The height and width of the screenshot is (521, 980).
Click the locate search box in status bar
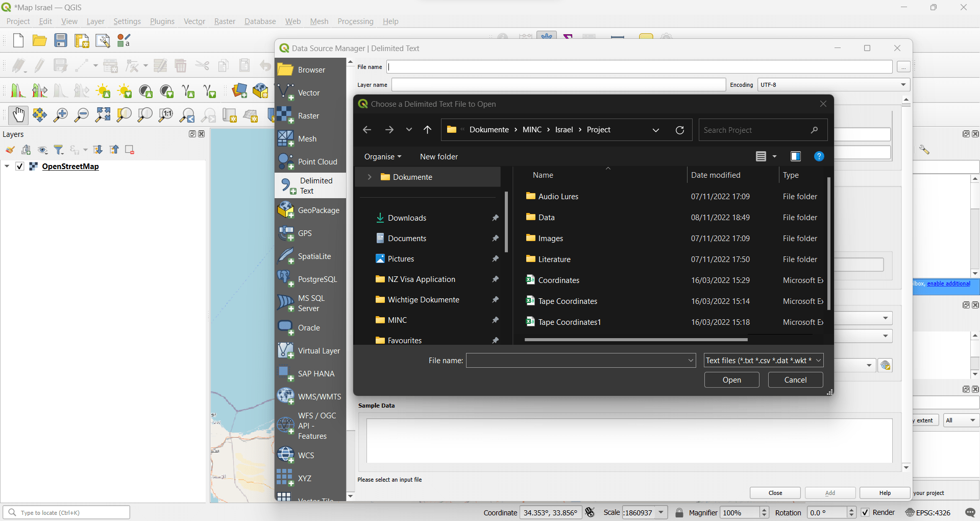66,512
